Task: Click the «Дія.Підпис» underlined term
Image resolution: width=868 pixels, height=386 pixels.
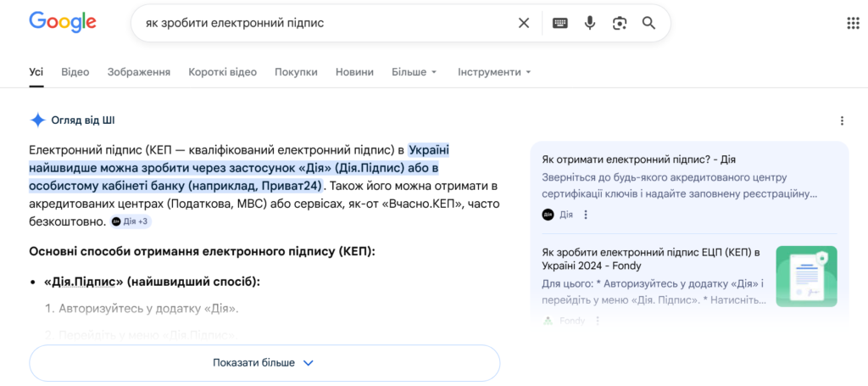Action: click(83, 282)
